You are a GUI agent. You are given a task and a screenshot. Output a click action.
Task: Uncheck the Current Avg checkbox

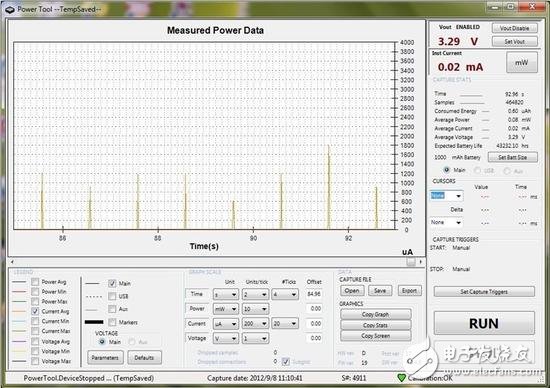pyautogui.click(x=35, y=311)
